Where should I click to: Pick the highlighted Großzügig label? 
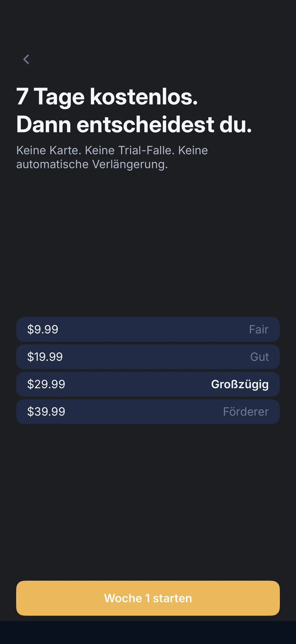240,384
